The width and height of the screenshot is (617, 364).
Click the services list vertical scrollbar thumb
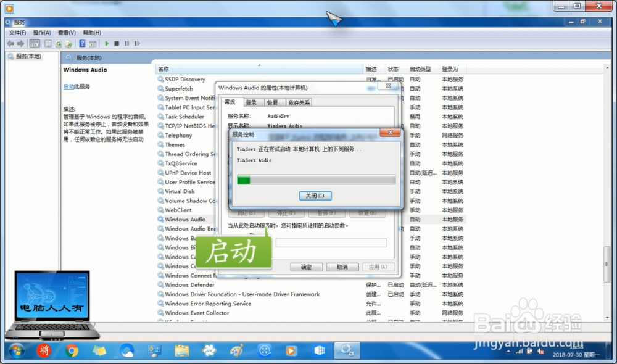(607, 263)
